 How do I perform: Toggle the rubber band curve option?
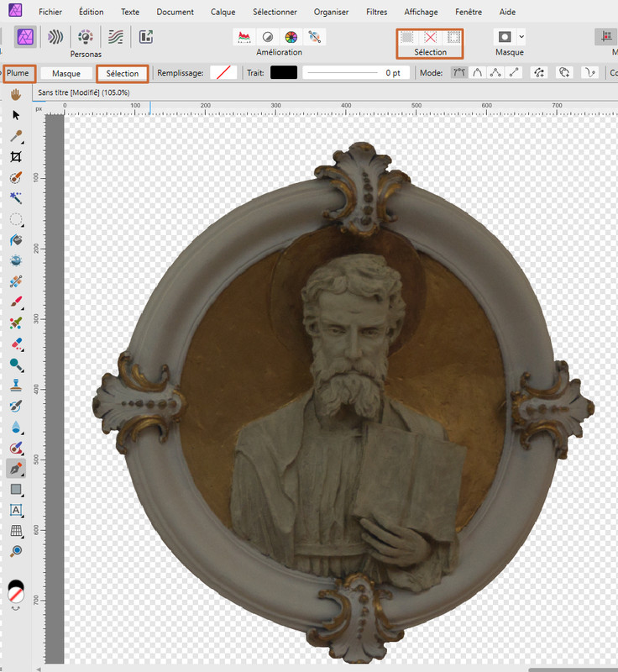click(x=590, y=73)
